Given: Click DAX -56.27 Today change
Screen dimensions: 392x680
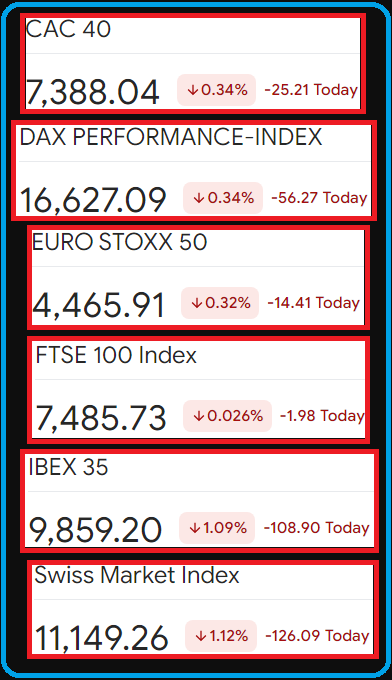Looking at the screenshot, I should point(319,198).
